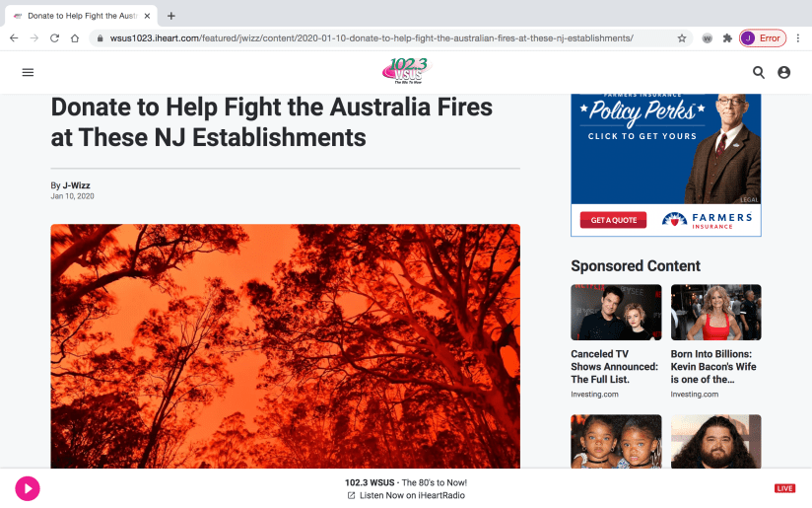Start the live stream play button
This screenshot has height=508, width=812.
point(28,488)
